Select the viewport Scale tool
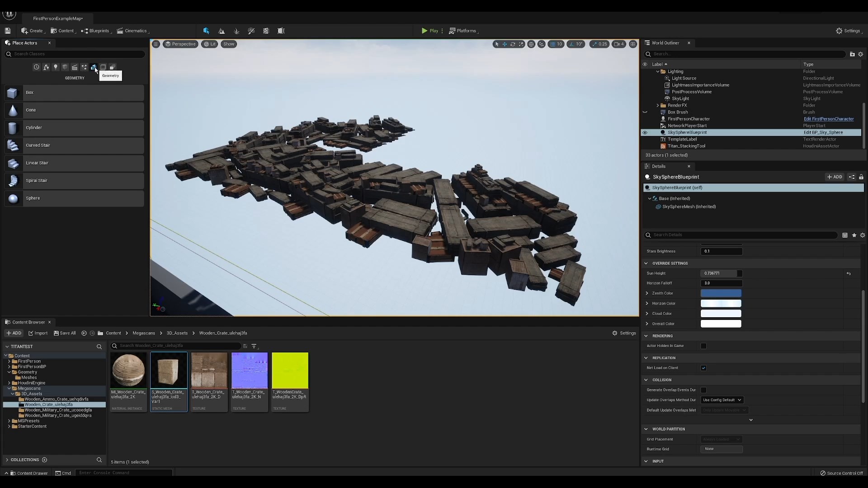Screen dimensions: 868x488 [521, 44]
